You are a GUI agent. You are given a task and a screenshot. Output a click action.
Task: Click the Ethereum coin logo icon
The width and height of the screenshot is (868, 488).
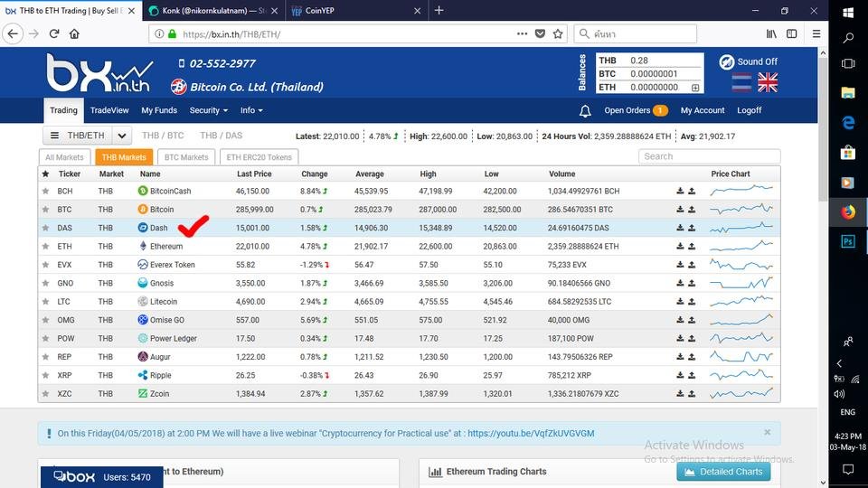pos(142,246)
